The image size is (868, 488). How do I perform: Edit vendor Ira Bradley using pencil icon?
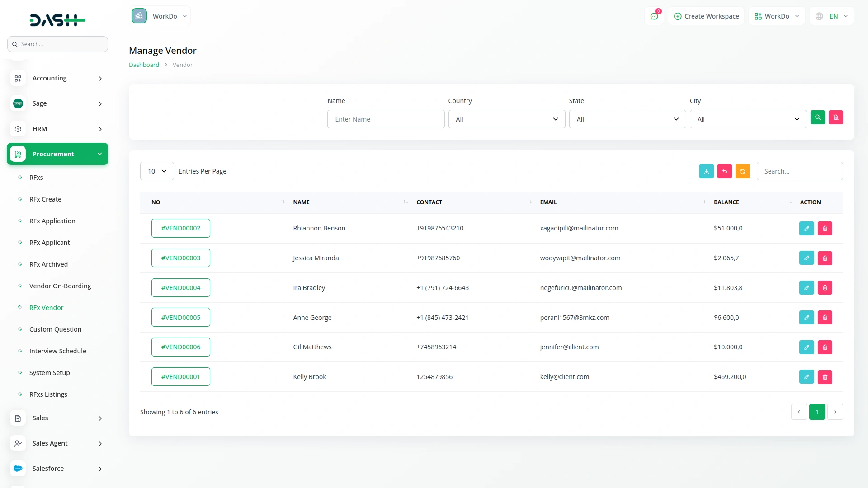coord(807,288)
